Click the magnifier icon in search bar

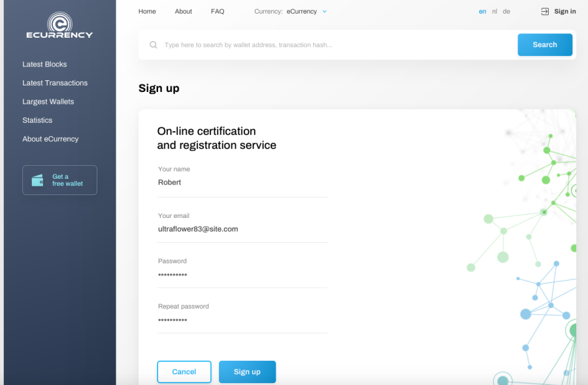[154, 45]
